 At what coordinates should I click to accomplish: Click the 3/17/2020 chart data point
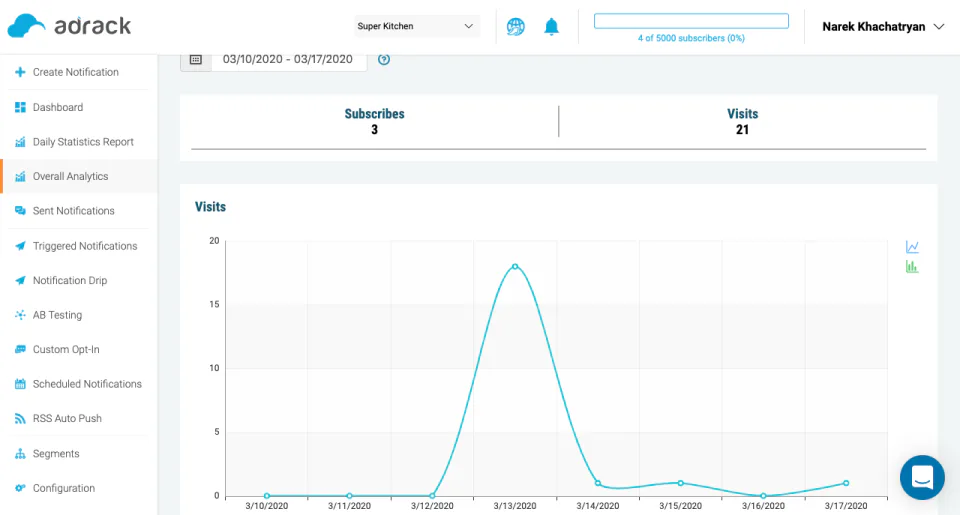[846, 483]
